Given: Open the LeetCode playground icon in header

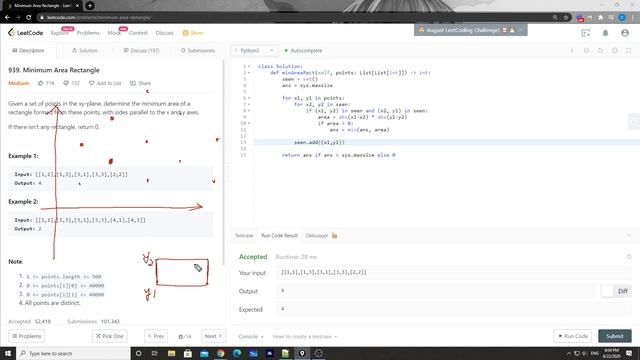Looking at the screenshot, I should [x=586, y=33].
